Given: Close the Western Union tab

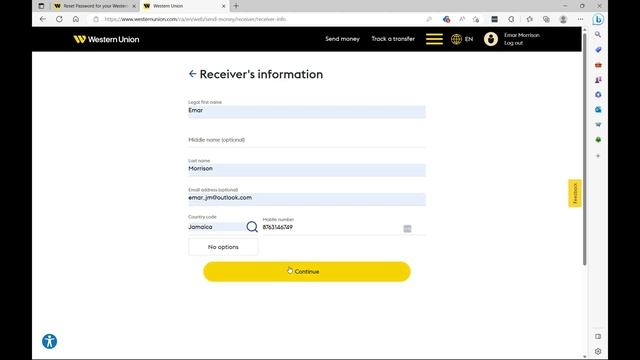Looking at the screenshot, I should (x=223, y=6).
